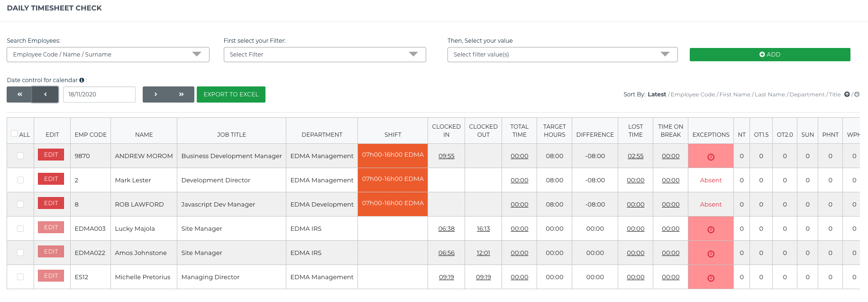This screenshot has width=868, height=302.
Task: Open Amos Johnstone's clocked in 06:56
Action: pos(446,253)
